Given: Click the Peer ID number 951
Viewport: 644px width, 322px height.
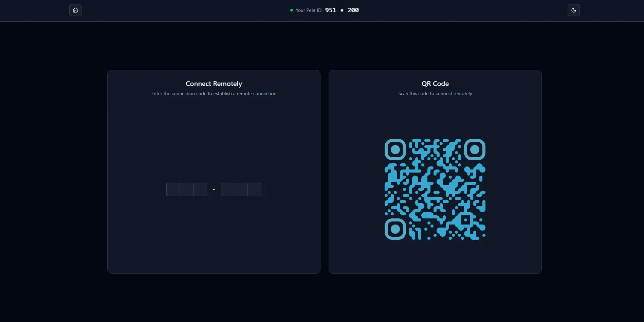Looking at the screenshot, I should (x=331, y=10).
